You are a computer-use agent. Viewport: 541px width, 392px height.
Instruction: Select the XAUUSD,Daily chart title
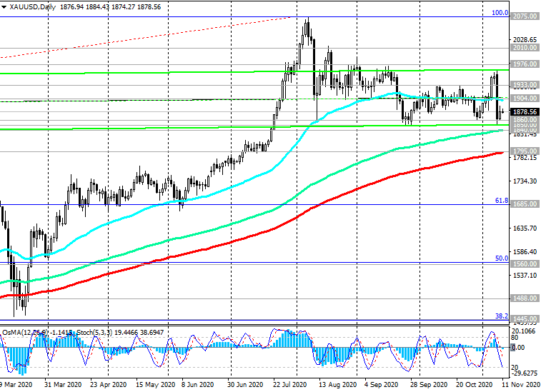(x=33, y=7)
